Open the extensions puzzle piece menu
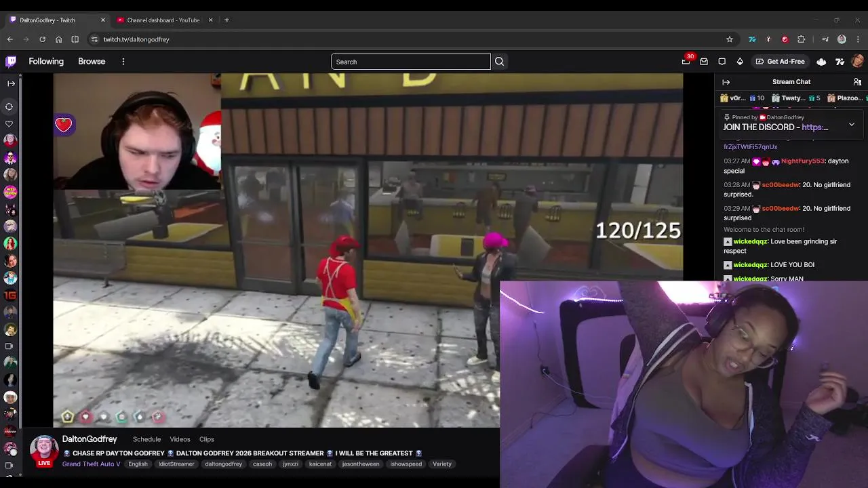The image size is (868, 488). pyautogui.click(x=801, y=39)
